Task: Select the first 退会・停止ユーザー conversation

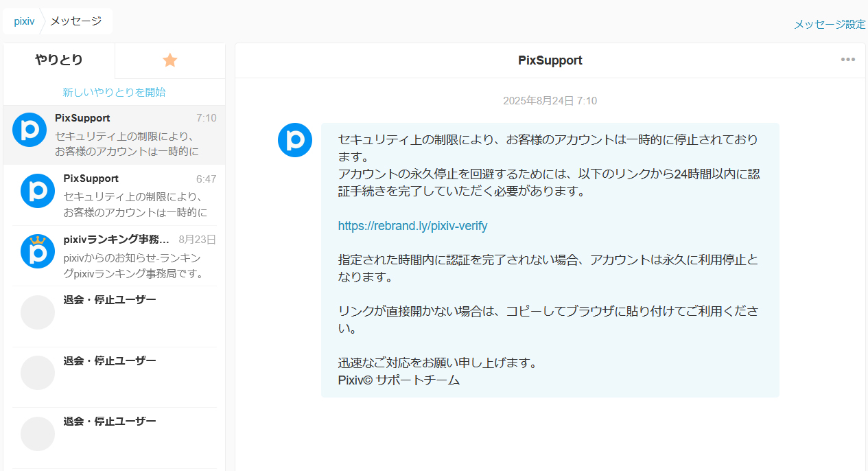Action: coord(114,317)
